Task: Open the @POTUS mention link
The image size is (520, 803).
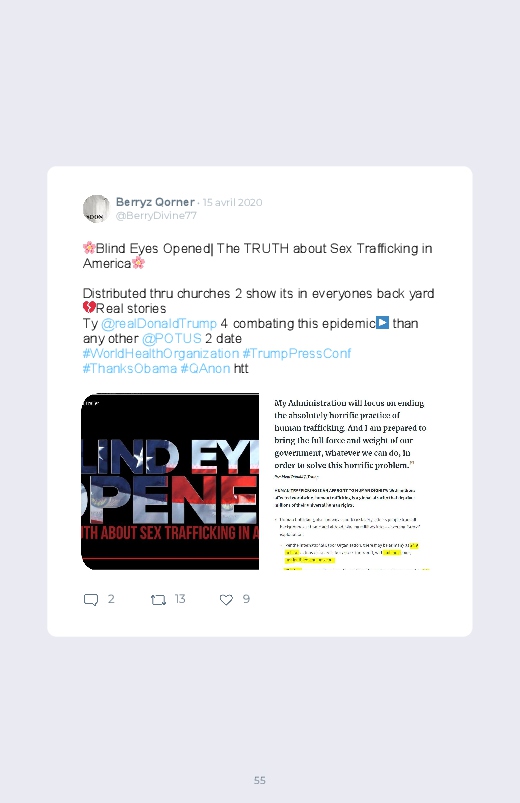Action: pos(172,339)
